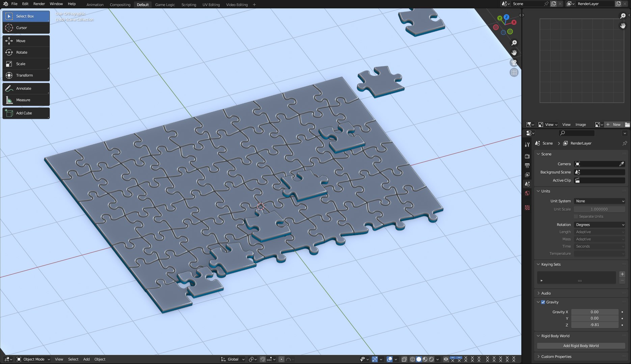
Task: Open the Render properties tab
Action: (527, 156)
